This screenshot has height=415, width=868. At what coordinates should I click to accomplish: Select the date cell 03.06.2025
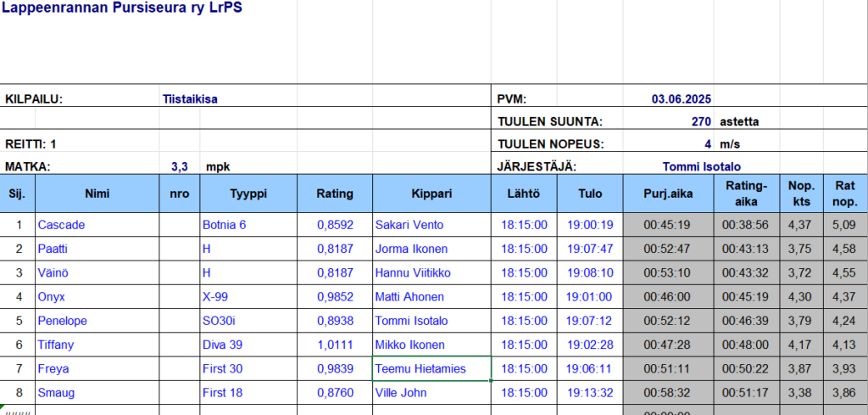coord(682,98)
